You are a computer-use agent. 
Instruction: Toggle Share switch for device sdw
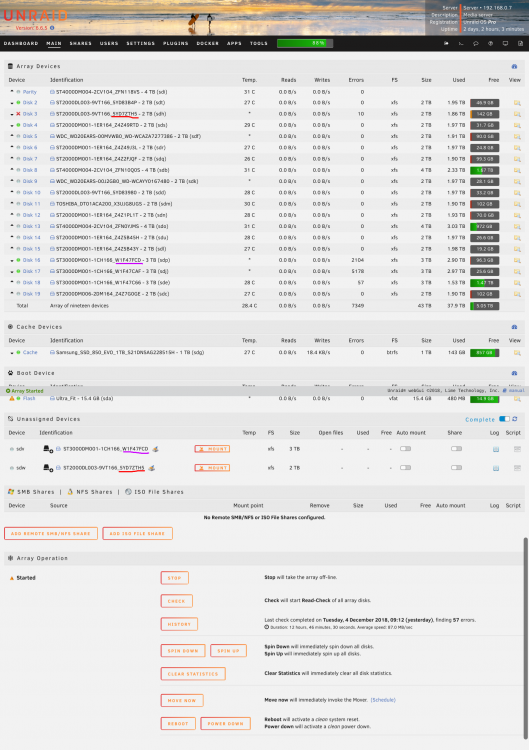(x=456, y=467)
